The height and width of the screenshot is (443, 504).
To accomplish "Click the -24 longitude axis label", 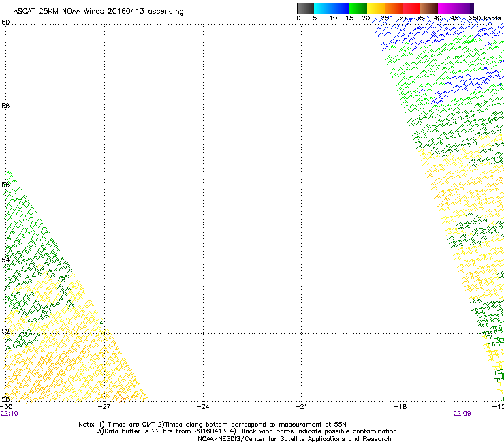I will coord(203,407).
